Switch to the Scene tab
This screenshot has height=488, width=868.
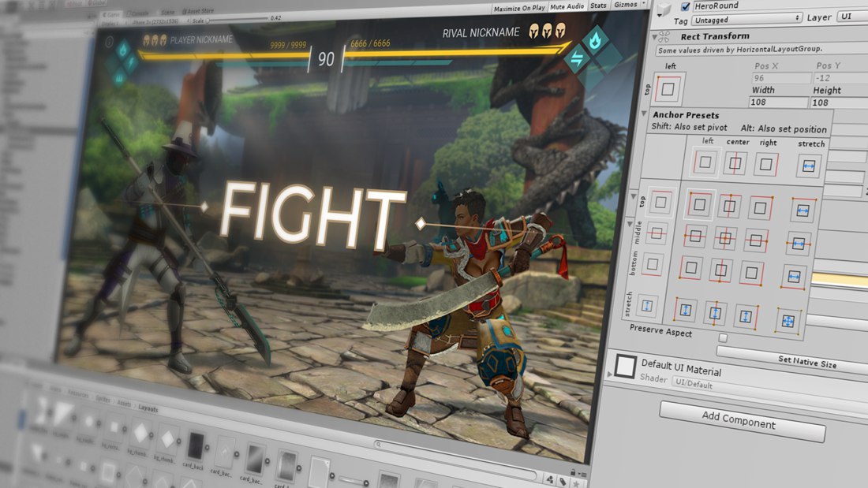tap(166, 12)
